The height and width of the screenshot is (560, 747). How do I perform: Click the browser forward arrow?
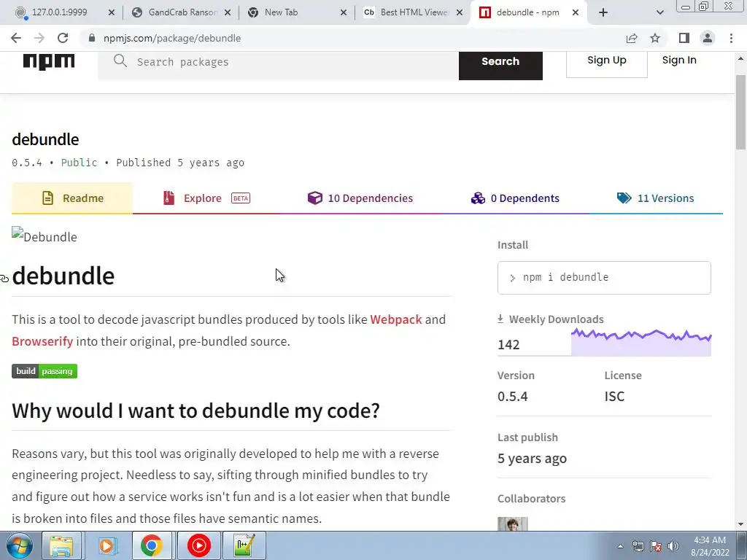pos(39,38)
